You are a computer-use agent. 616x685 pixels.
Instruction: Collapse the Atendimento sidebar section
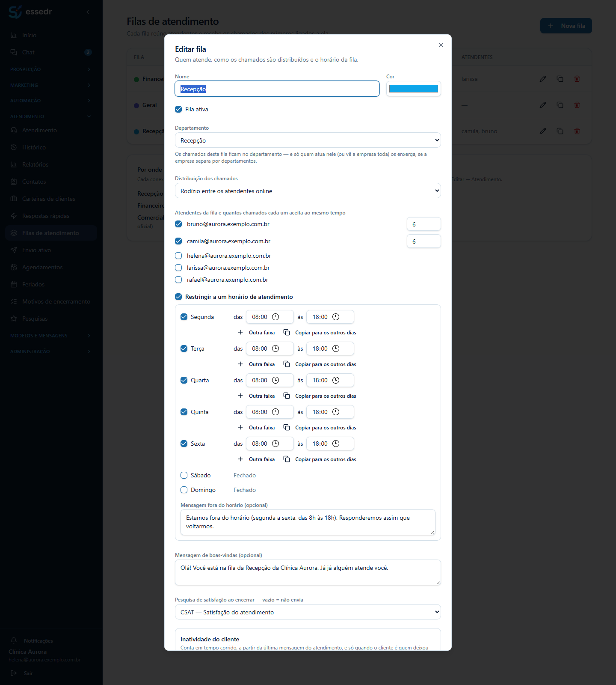pos(50,116)
